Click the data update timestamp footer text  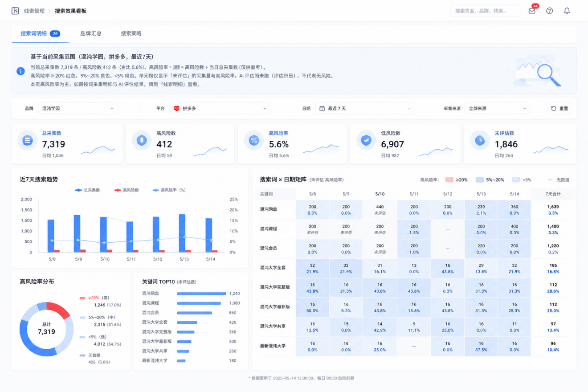[x=301, y=378]
